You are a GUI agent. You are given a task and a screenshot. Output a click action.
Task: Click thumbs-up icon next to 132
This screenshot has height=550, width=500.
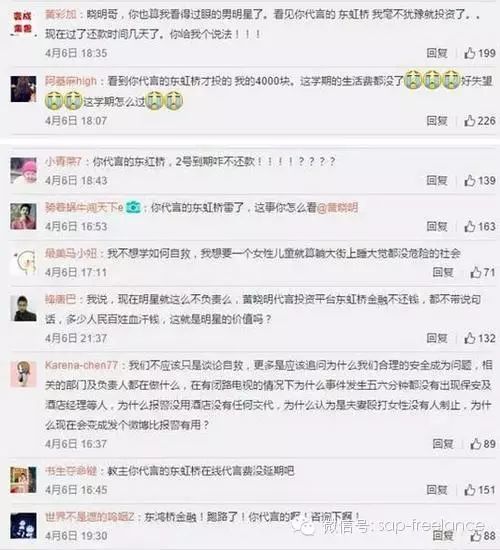click(x=470, y=338)
